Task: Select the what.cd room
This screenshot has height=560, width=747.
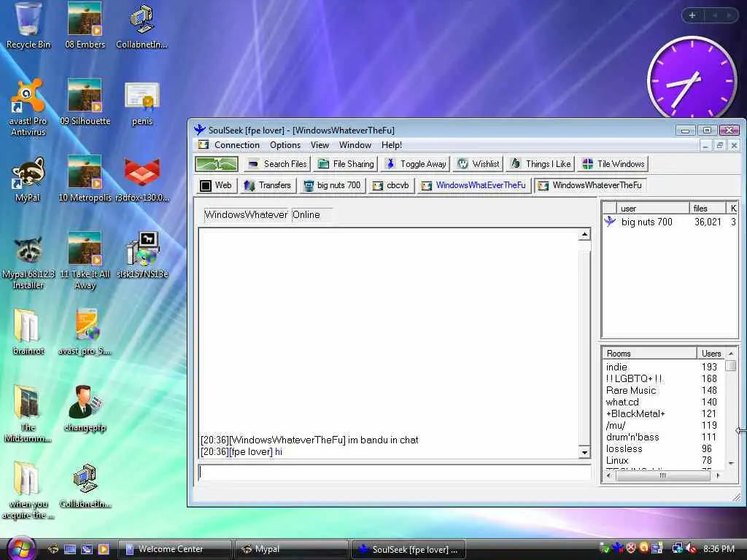Action: [x=662, y=402]
